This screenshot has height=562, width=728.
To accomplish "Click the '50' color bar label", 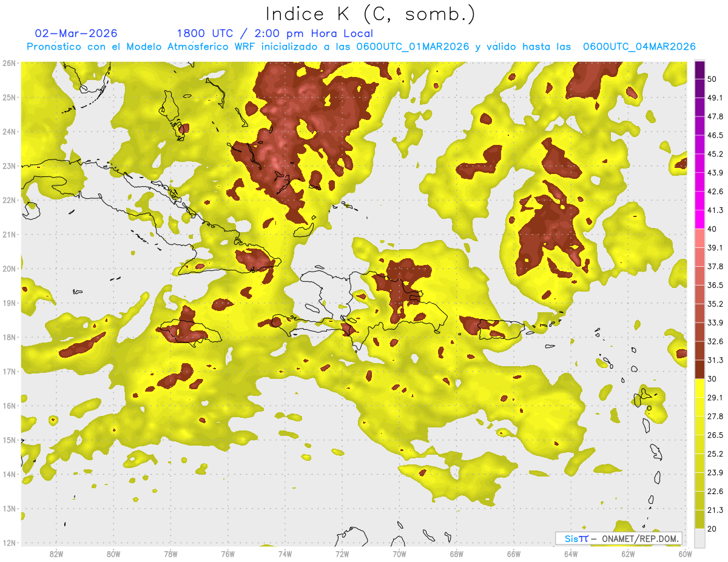I will pyautogui.click(x=712, y=79).
